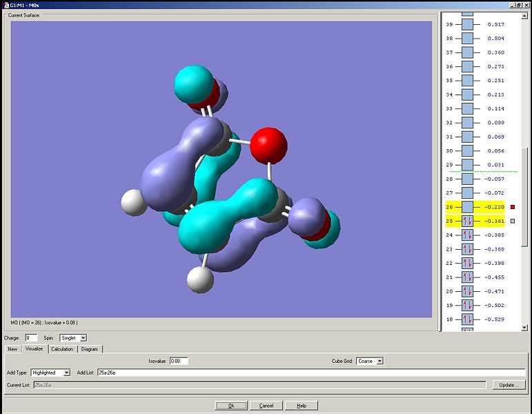Image resolution: width=532 pixels, height=414 pixels.
Task: Select occupied orbital box for MO 23
Action: 467,249
